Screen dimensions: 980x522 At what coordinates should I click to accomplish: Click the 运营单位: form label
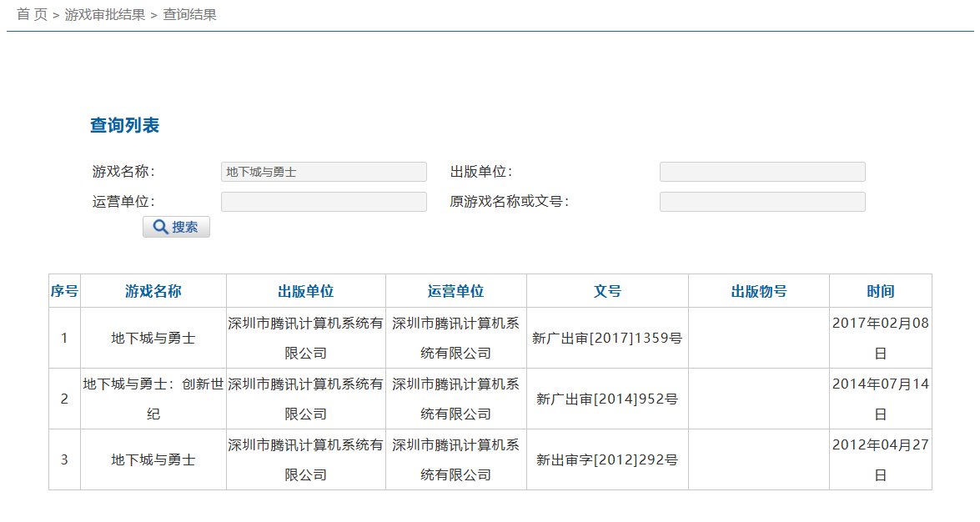pyautogui.click(x=123, y=201)
